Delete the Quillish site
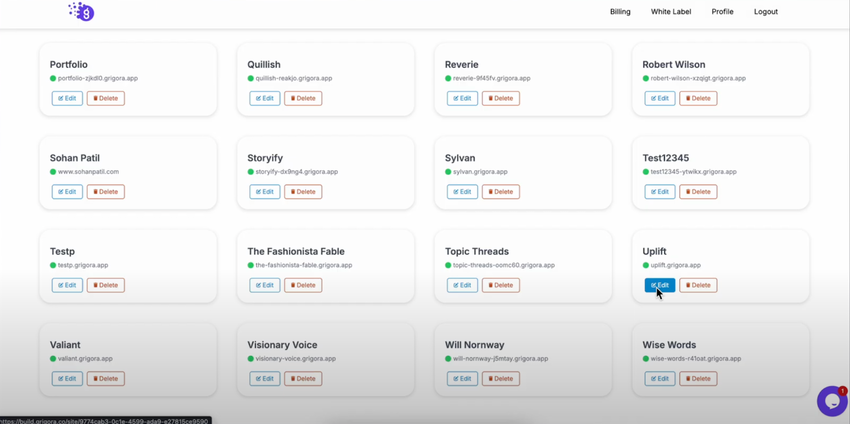 303,98
